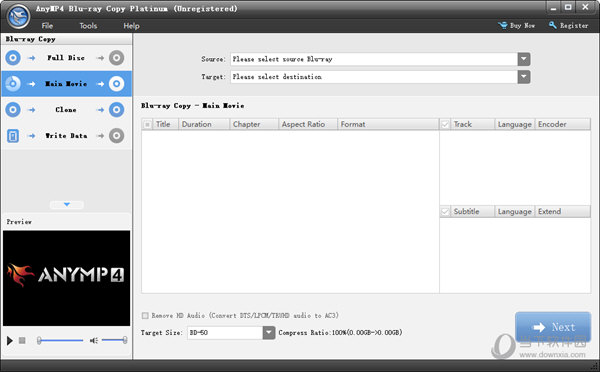Click the Chapter column header
Viewport: 600px width, 372px height.
click(254, 124)
